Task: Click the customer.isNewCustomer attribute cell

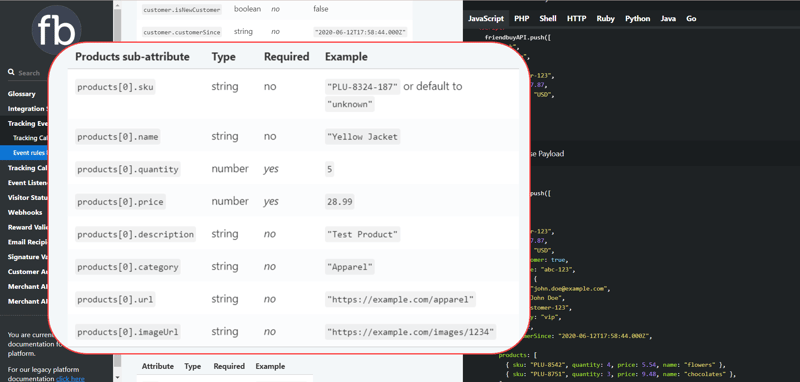Action: click(182, 10)
